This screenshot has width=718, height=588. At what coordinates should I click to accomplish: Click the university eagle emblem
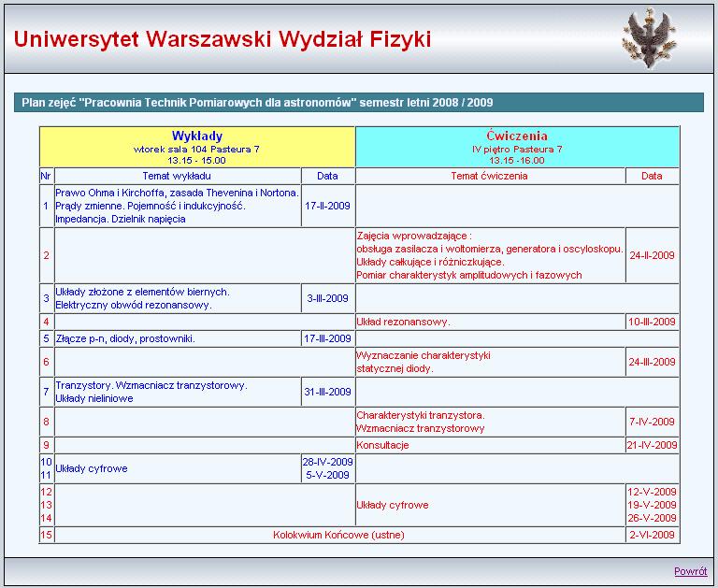click(x=649, y=38)
